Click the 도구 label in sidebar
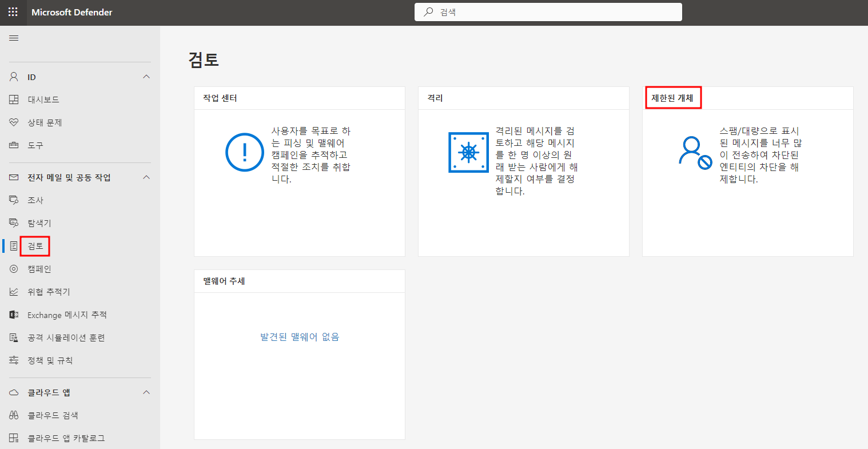 [x=35, y=145]
